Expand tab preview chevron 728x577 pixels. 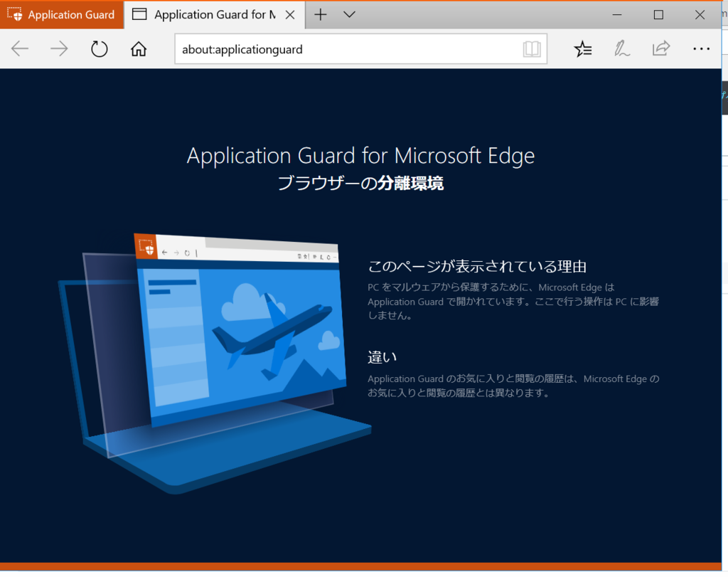point(349,15)
